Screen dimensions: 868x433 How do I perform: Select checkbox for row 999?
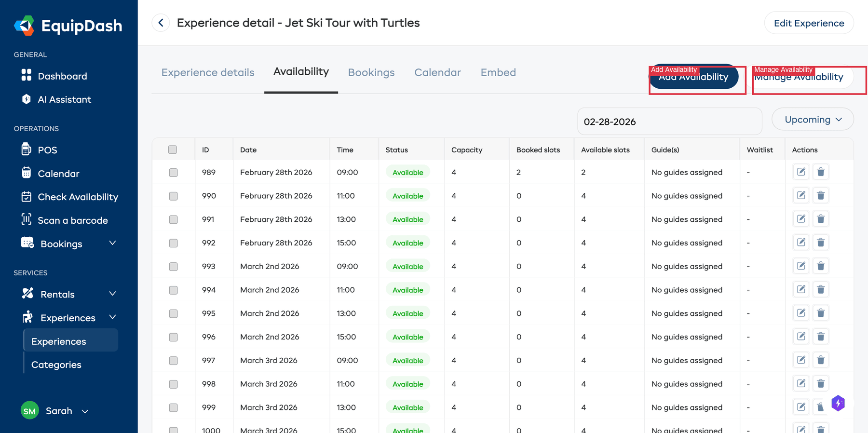(173, 407)
